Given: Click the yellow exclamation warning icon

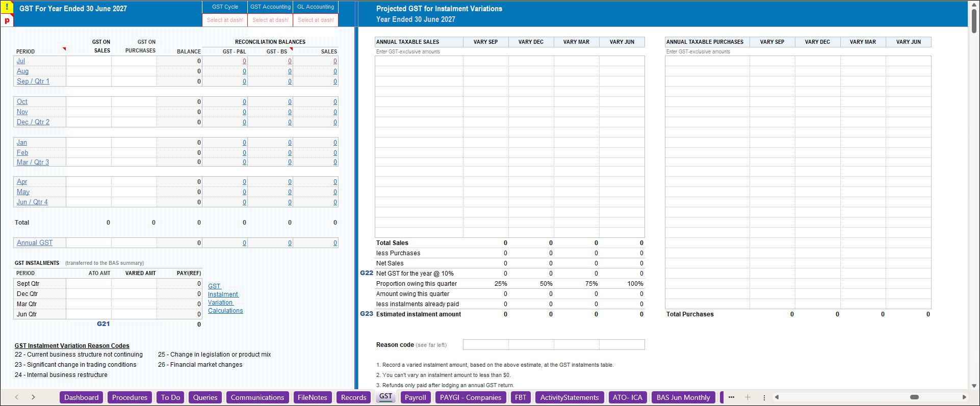Looking at the screenshot, I should tap(7, 7).
